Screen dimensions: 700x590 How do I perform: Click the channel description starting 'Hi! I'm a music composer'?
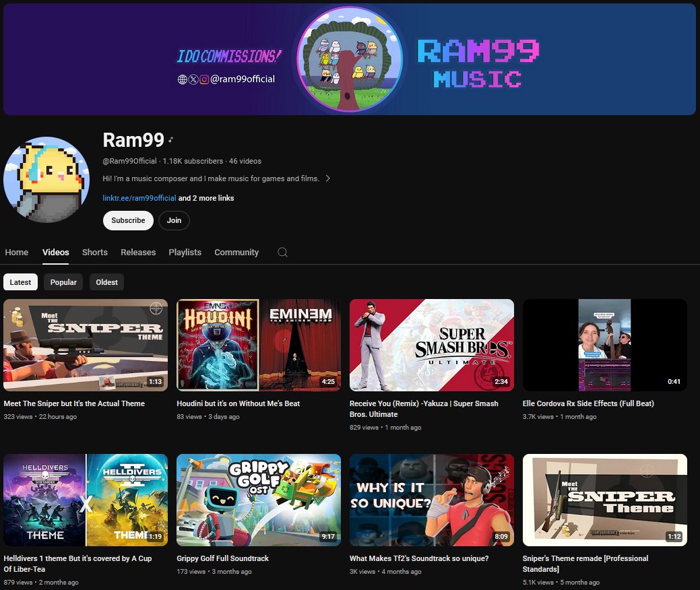click(211, 178)
